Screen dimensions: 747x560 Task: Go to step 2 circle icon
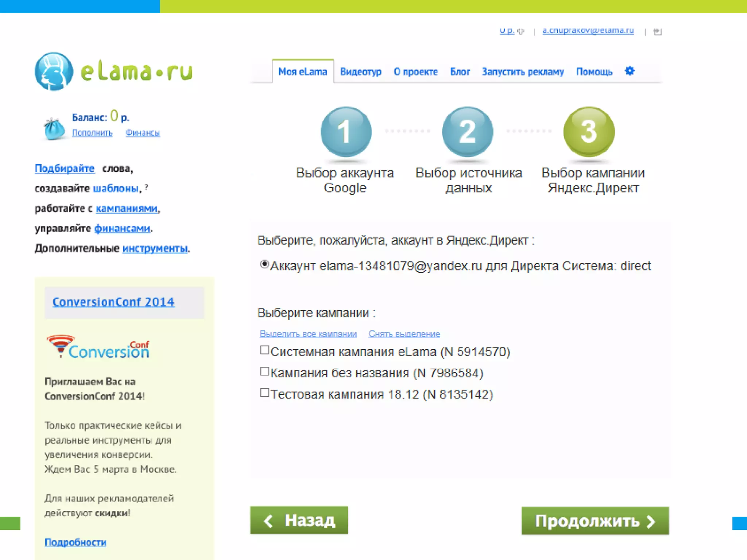click(467, 132)
